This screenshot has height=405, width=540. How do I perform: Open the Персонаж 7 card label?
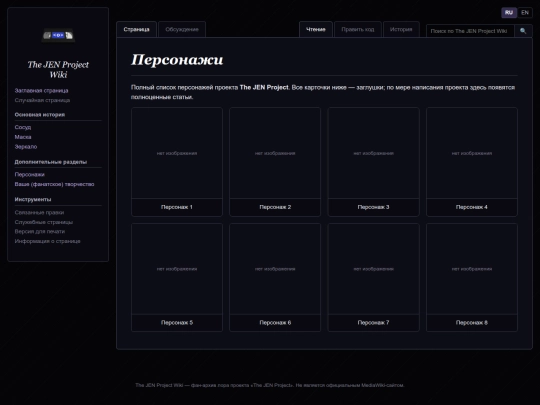coord(374,323)
